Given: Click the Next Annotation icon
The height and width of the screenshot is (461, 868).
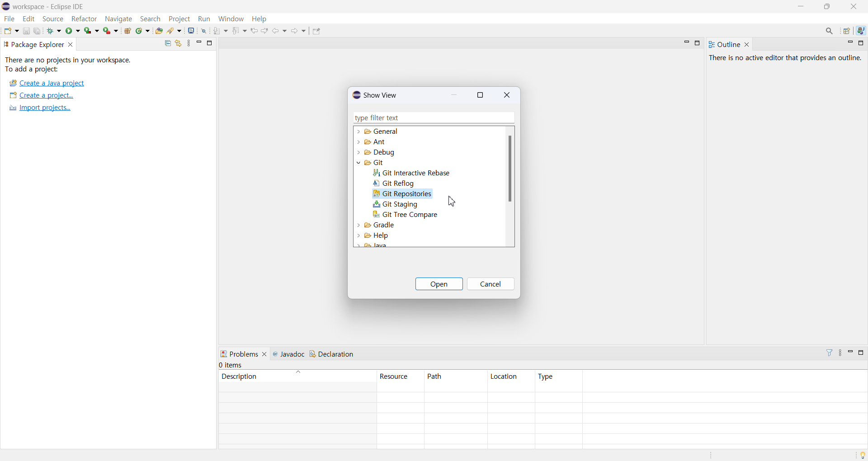Looking at the screenshot, I should pos(217,31).
